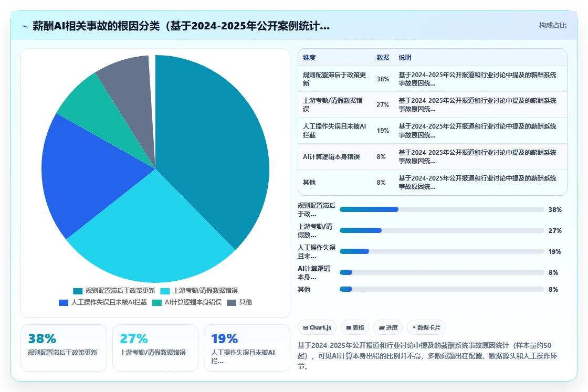Toggle legend item 规则配置滞后于政策更新
Image resolution: width=588 pixels, height=392 pixels.
(114, 291)
